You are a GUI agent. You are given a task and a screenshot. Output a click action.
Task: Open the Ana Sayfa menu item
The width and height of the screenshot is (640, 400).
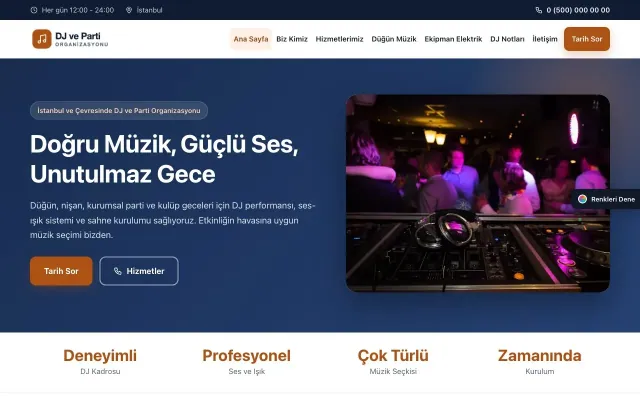point(251,39)
